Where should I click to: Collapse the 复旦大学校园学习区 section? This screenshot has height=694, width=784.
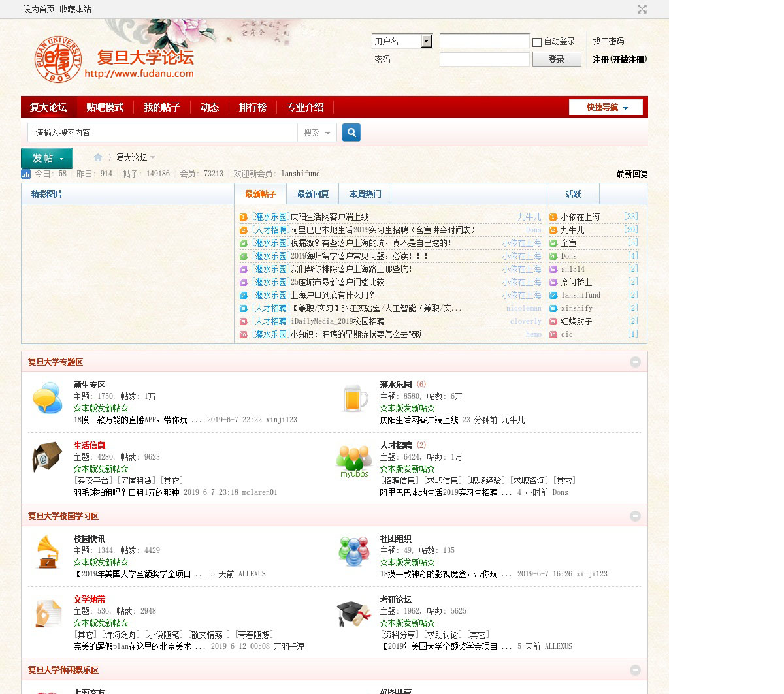coord(635,516)
